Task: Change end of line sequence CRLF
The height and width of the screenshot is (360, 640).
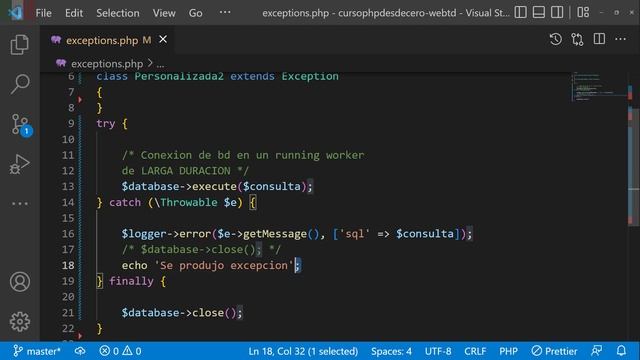Action: coord(475,351)
